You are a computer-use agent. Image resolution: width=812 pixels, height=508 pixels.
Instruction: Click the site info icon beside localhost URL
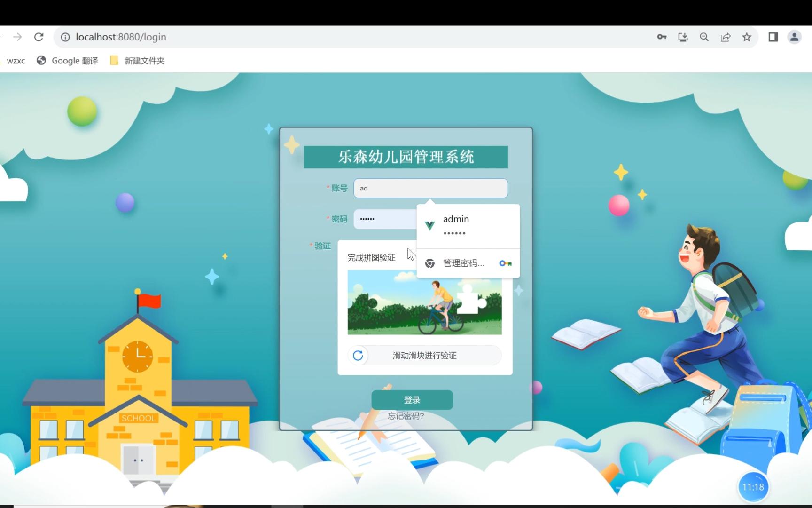[x=65, y=37]
